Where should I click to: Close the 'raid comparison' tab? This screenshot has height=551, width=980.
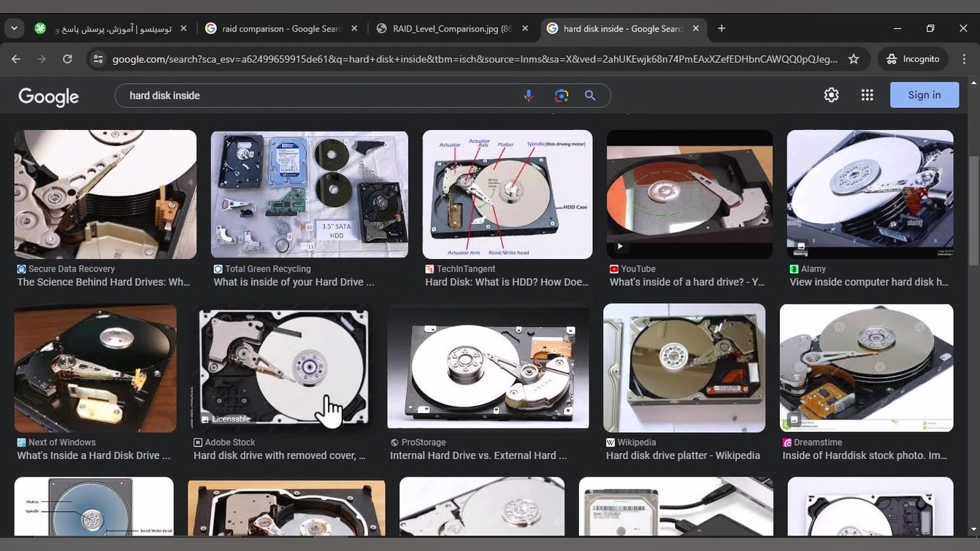pyautogui.click(x=354, y=28)
